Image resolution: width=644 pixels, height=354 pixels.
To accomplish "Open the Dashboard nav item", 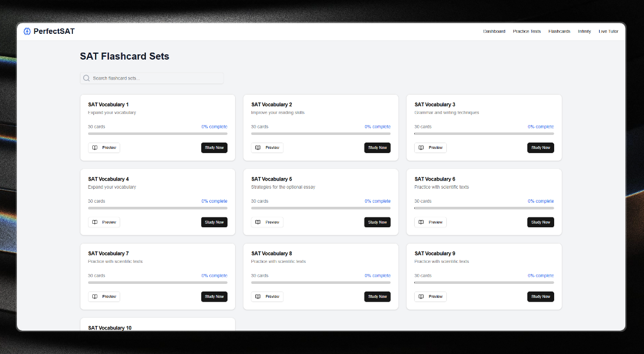I will tap(494, 32).
